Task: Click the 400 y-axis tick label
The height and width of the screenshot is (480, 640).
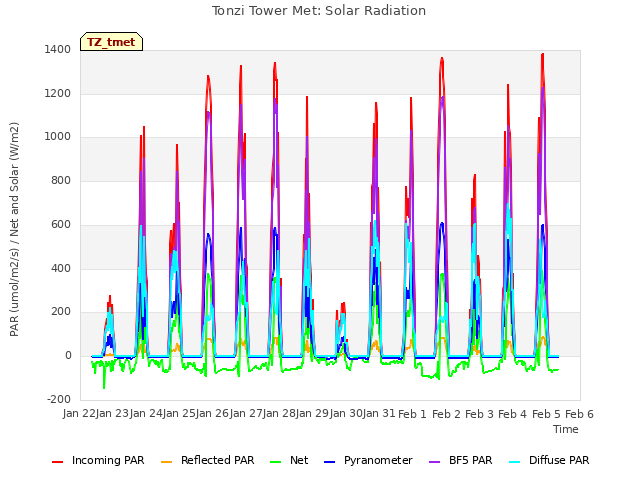Action: [x=61, y=269]
